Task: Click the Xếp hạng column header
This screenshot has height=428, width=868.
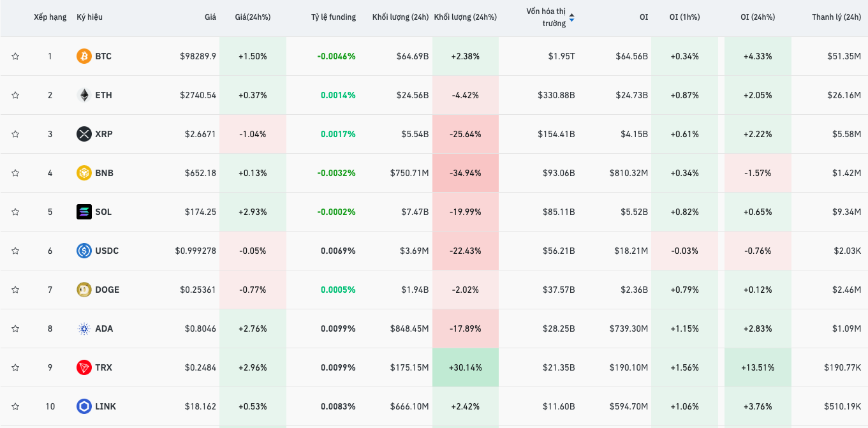Action: pos(50,18)
